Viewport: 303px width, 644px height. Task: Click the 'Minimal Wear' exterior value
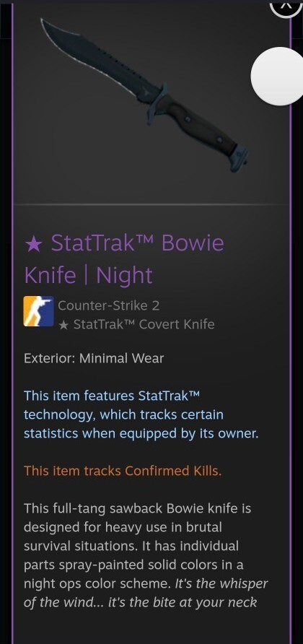coord(121,358)
